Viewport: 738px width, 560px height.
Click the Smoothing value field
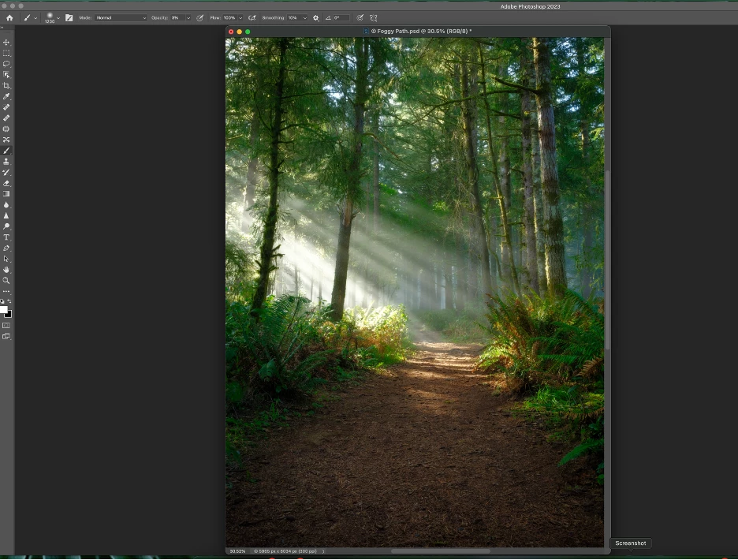point(294,18)
